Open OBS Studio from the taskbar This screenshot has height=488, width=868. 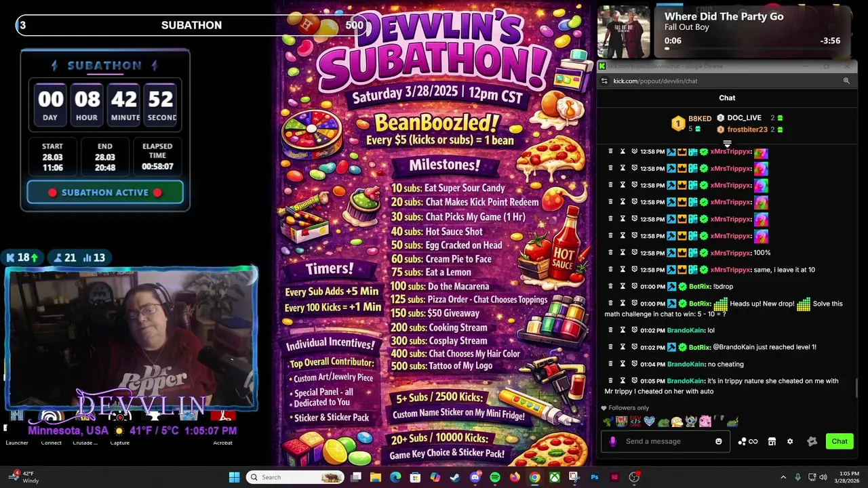pyautogui.click(x=634, y=477)
